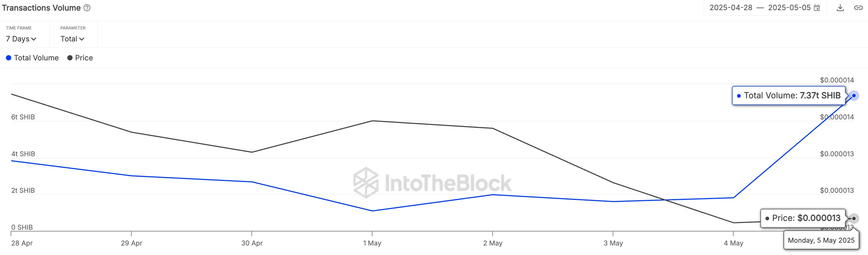Open the calendar date picker icon
The width and height of the screenshot is (868, 255).
[x=817, y=8]
